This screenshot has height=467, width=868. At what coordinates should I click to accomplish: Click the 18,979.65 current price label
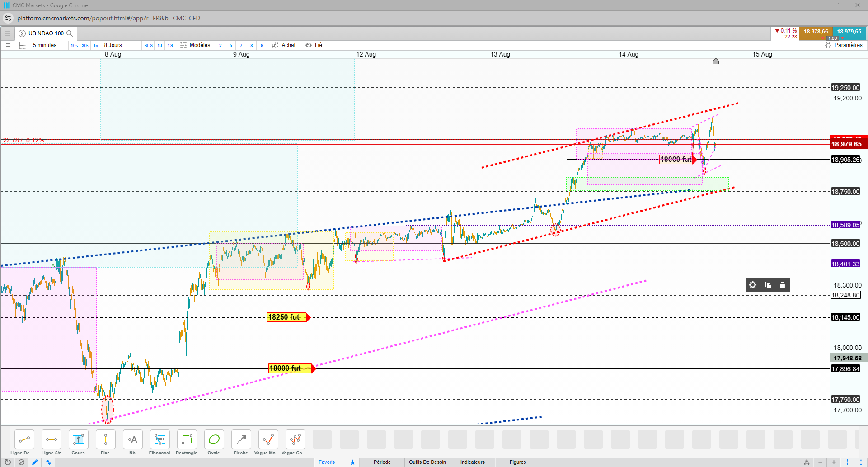[847, 144]
